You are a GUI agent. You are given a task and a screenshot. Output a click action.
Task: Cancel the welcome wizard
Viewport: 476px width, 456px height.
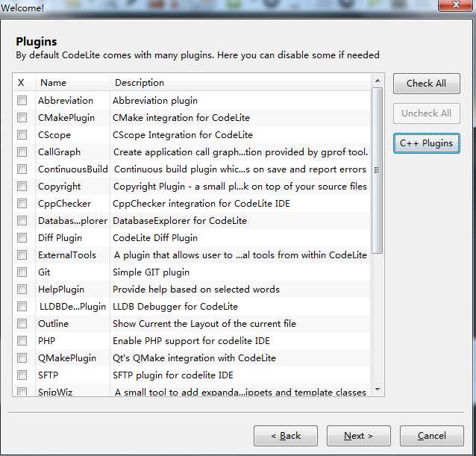click(x=432, y=436)
